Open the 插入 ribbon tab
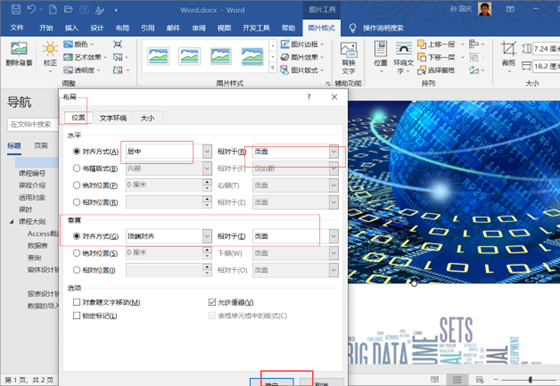This screenshot has width=560, height=386. click(x=72, y=28)
